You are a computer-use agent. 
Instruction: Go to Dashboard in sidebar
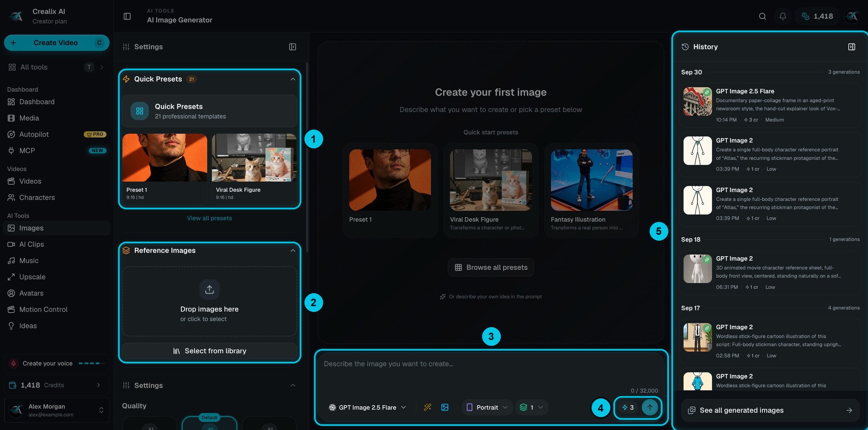point(56,102)
